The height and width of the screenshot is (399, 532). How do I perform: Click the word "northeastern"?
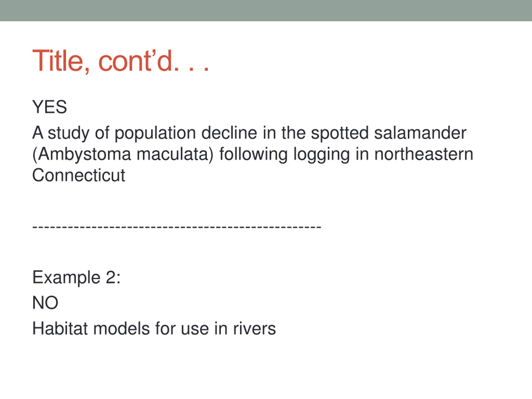pyautogui.click(x=424, y=154)
